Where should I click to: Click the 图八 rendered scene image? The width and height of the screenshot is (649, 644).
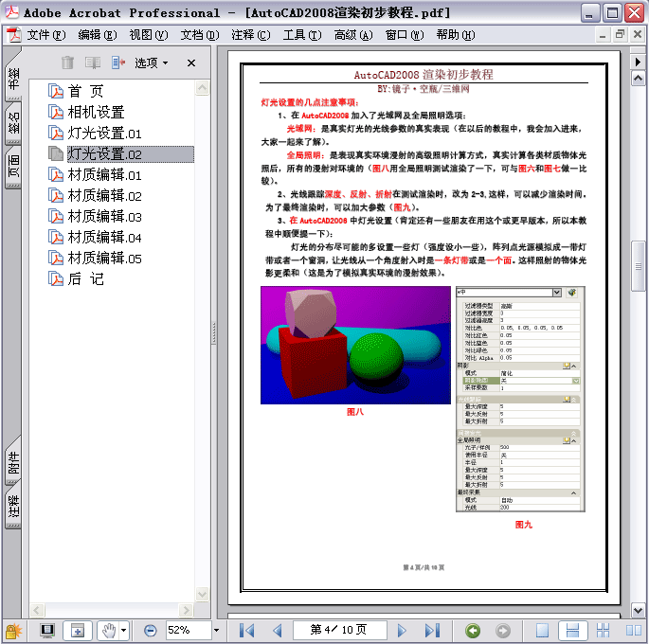tap(355, 345)
